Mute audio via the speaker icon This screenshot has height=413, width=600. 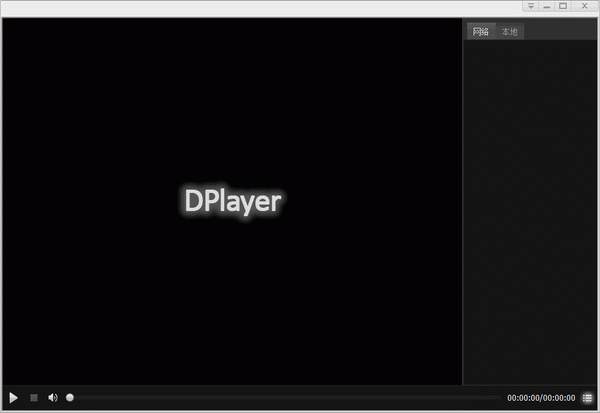click(x=53, y=398)
